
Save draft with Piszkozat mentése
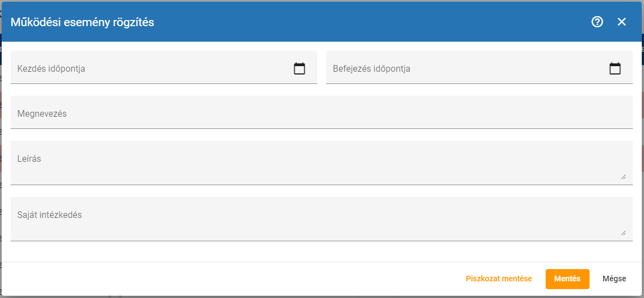tap(498, 279)
